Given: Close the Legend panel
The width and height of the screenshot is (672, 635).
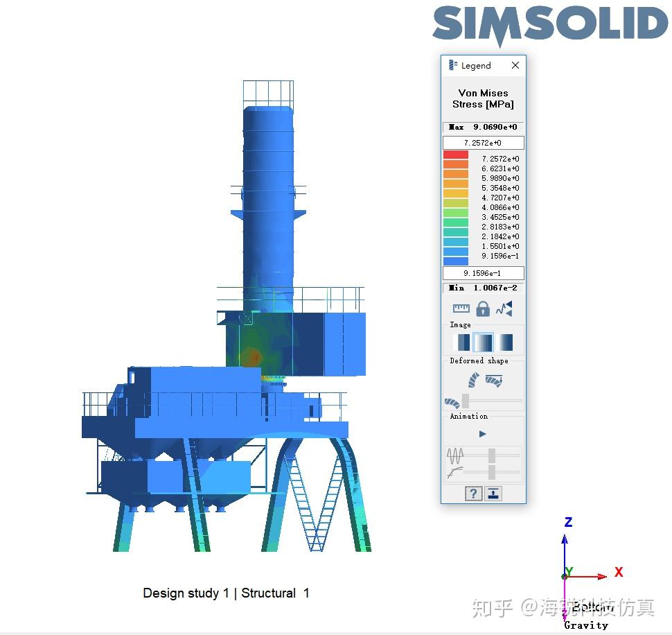Looking at the screenshot, I should [515, 65].
